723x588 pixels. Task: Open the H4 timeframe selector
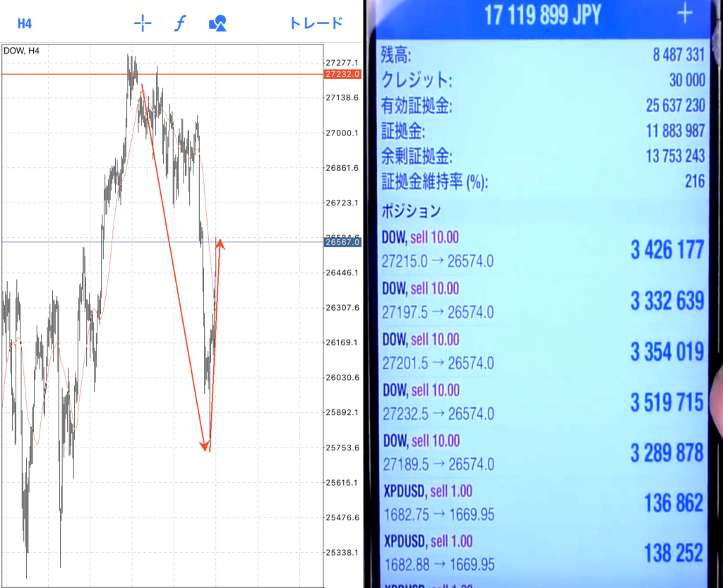coord(25,23)
